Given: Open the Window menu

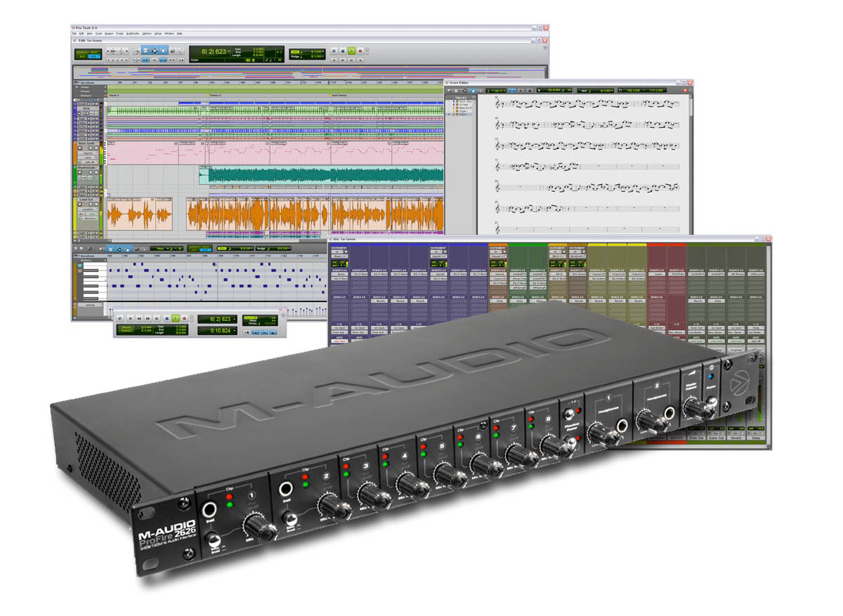Looking at the screenshot, I should [169, 34].
